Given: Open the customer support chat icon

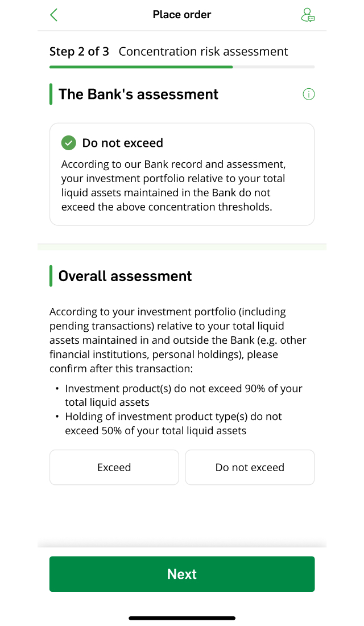Looking at the screenshot, I should (x=307, y=15).
